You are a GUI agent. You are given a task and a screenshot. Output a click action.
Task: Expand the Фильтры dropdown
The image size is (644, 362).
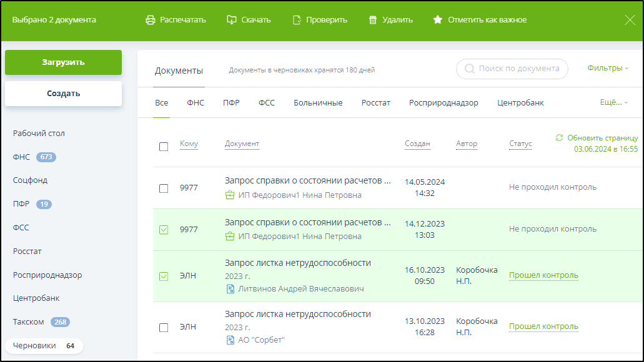[x=608, y=68]
